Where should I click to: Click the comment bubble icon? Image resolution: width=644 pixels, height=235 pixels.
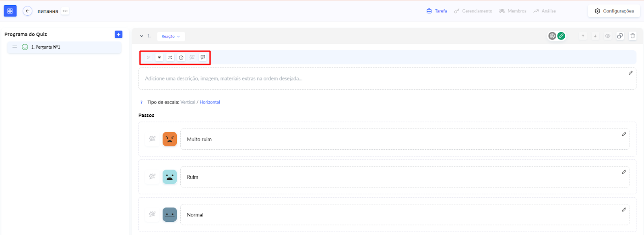click(x=203, y=58)
